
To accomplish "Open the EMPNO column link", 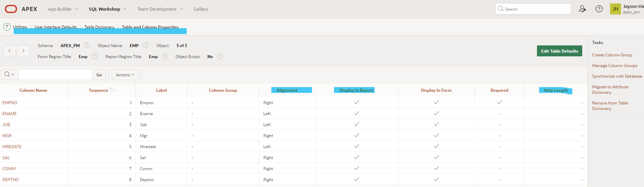I will point(10,103).
